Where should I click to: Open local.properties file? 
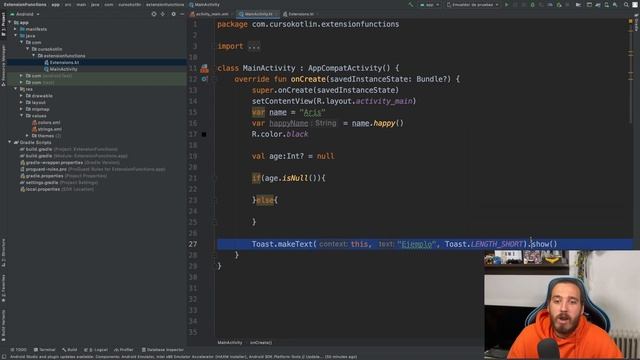click(x=57, y=189)
